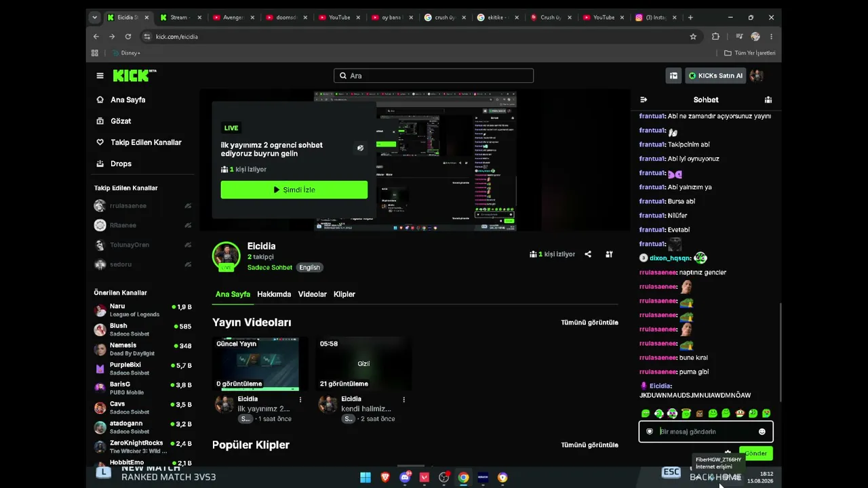The height and width of the screenshot is (488, 868).
Task: Open the browser extensions puzzle icon
Action: [x=715, y=37]
